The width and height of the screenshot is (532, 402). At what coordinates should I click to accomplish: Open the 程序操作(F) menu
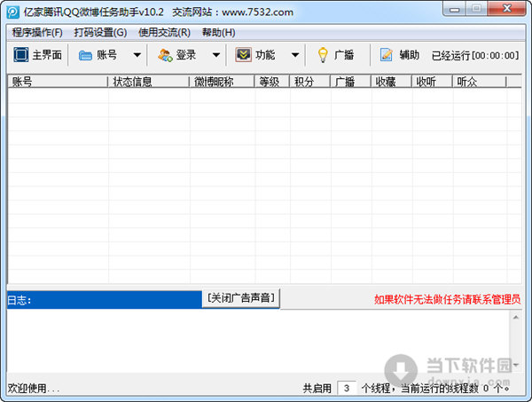click(x=37, y=33)
